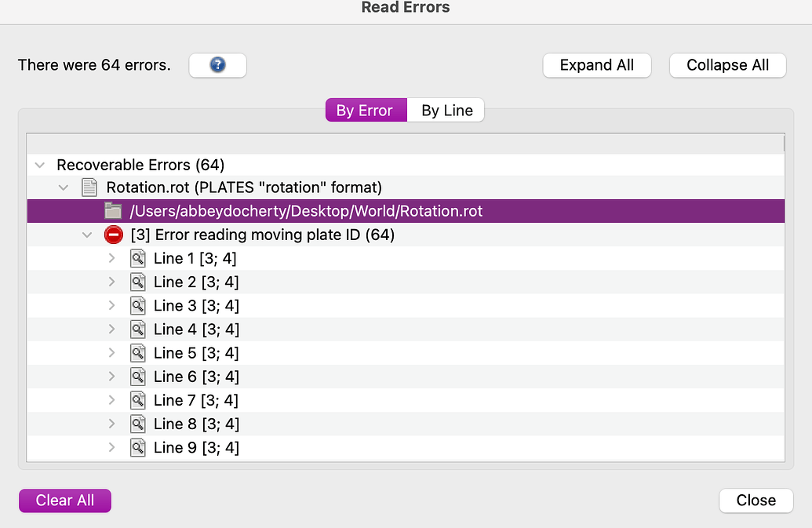The height and width of the screenshot is (528, 812).
Task: Click the Rotation.rot document file icon
Action: (89, 188)
